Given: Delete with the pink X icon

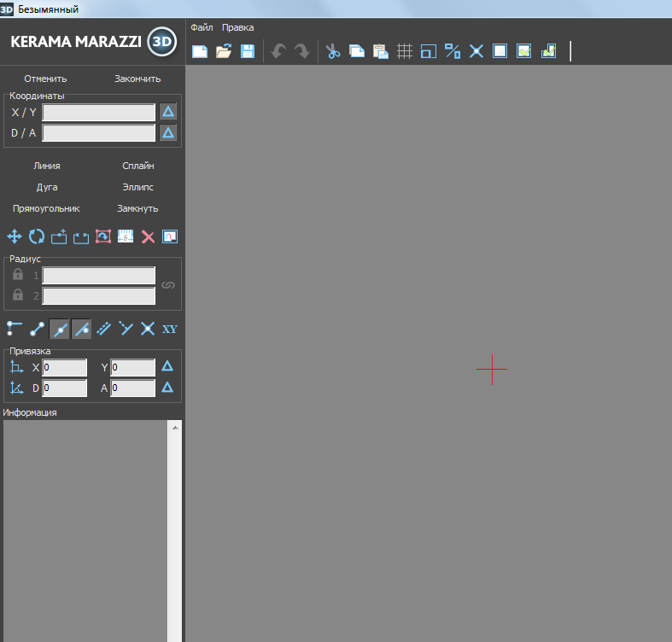Looking at the screenshot, I should (x=148, y=237).
